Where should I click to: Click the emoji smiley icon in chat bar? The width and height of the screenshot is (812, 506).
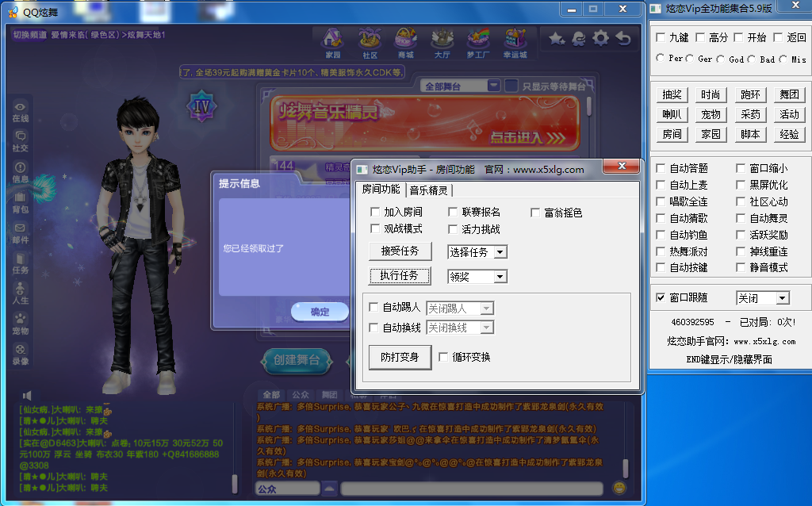pyautogui.click(x=619, y=487)
